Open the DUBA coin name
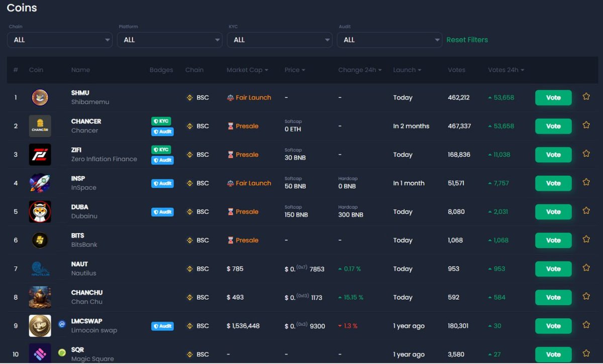Screen dimensions: 603x364 pyautogui.click(x=80, y=207)
